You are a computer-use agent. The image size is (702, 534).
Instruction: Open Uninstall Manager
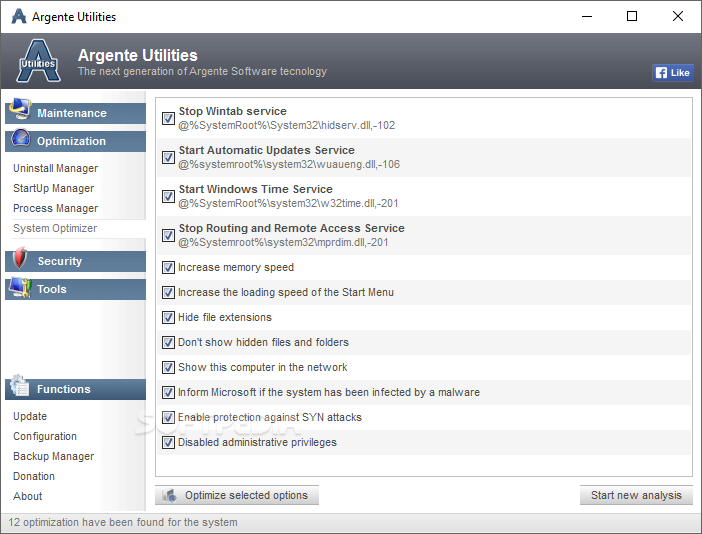click(x=56, y=168)
